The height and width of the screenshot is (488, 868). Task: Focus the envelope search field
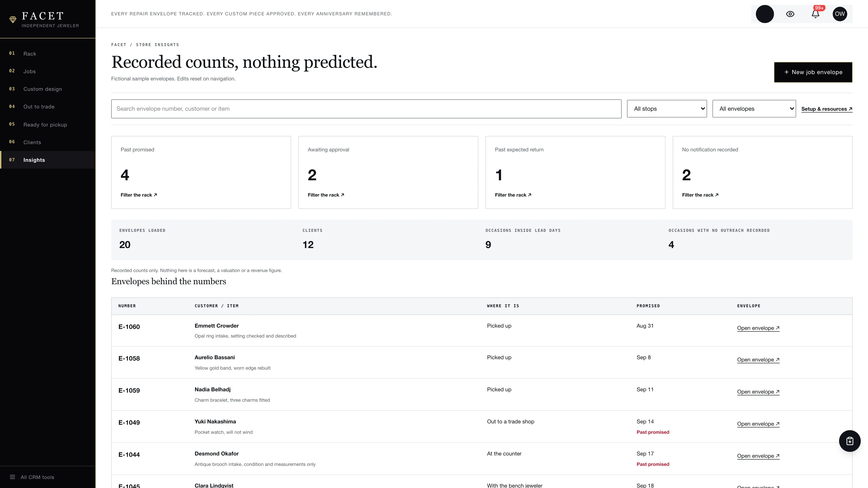(x=366, y=109)
